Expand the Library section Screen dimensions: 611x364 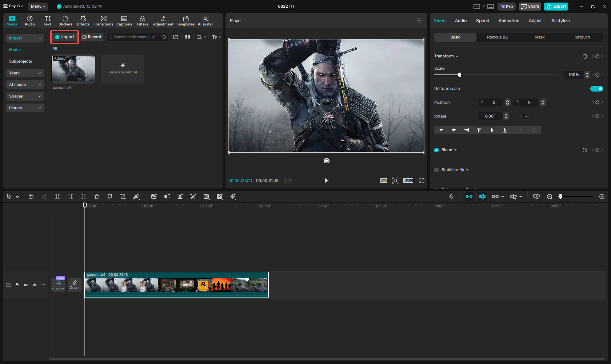click(x=25, y=108)
